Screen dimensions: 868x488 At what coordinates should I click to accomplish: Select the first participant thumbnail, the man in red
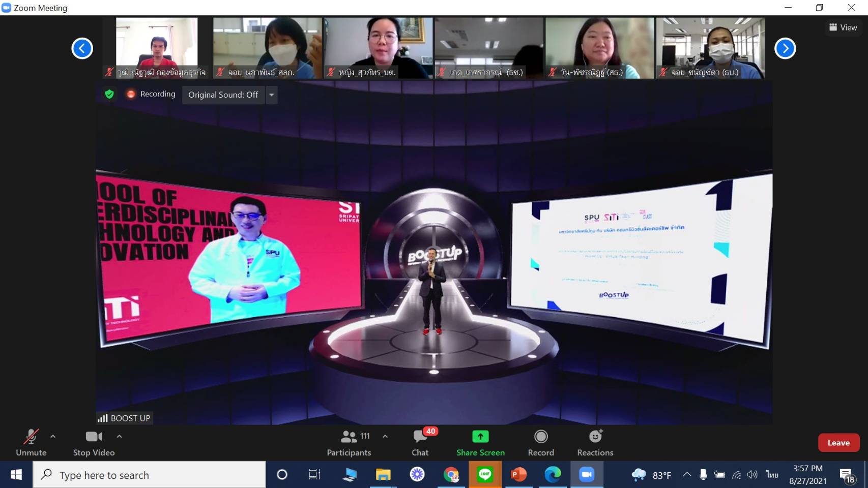click(157, 48)
